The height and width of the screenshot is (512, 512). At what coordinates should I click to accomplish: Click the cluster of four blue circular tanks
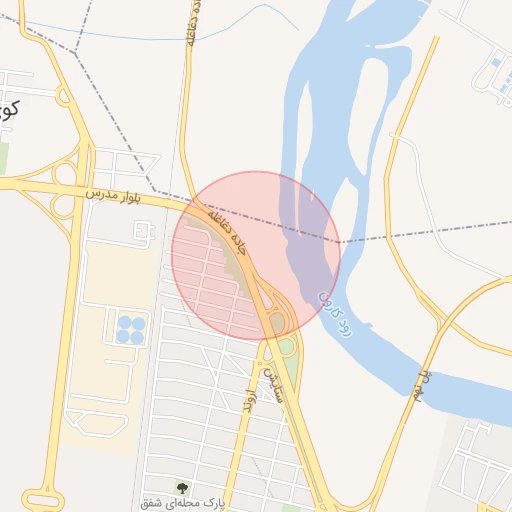(131, 330)
